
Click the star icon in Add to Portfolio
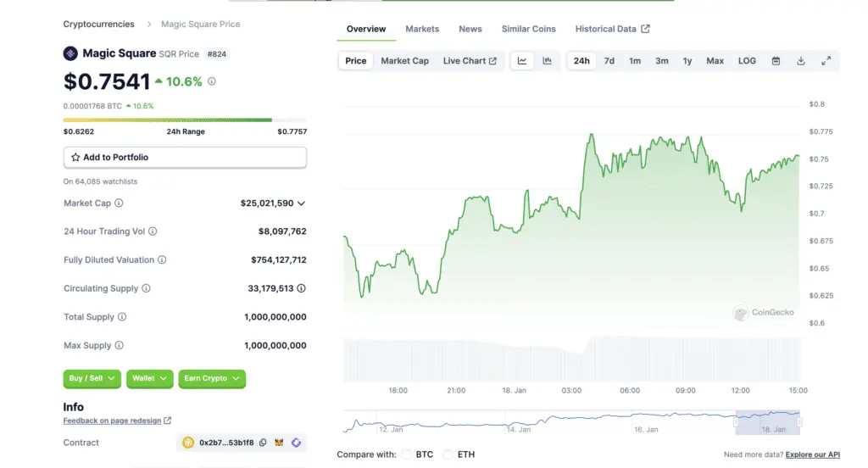(75, 158)
